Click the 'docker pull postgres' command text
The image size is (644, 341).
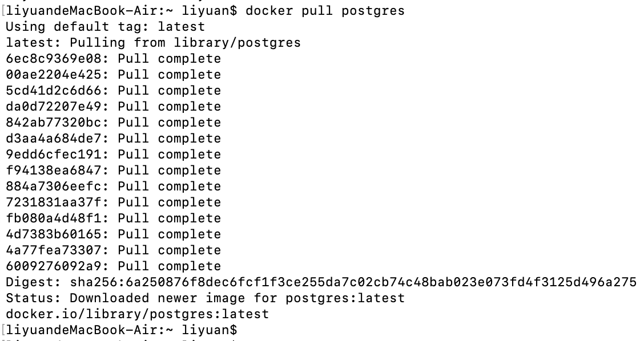point(325,11)
